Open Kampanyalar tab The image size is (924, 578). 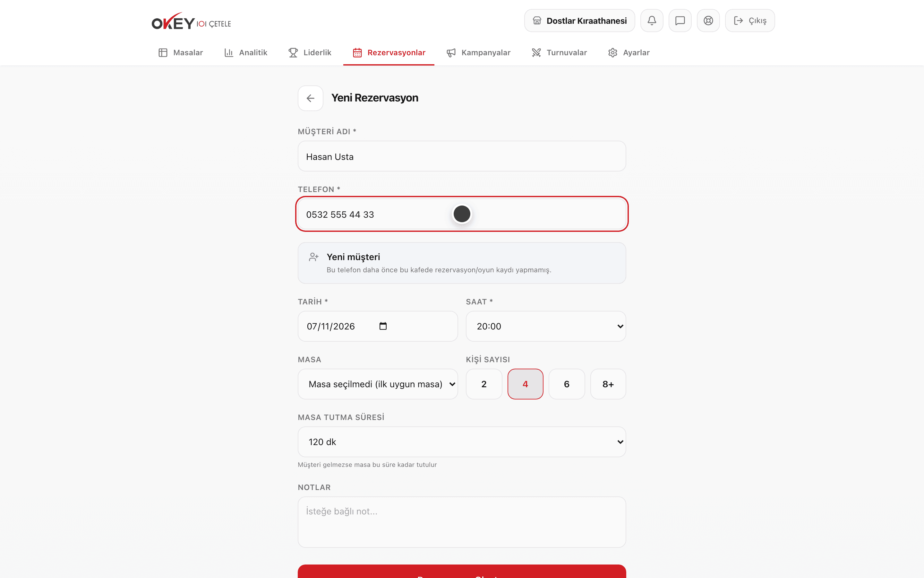[478, 53]
